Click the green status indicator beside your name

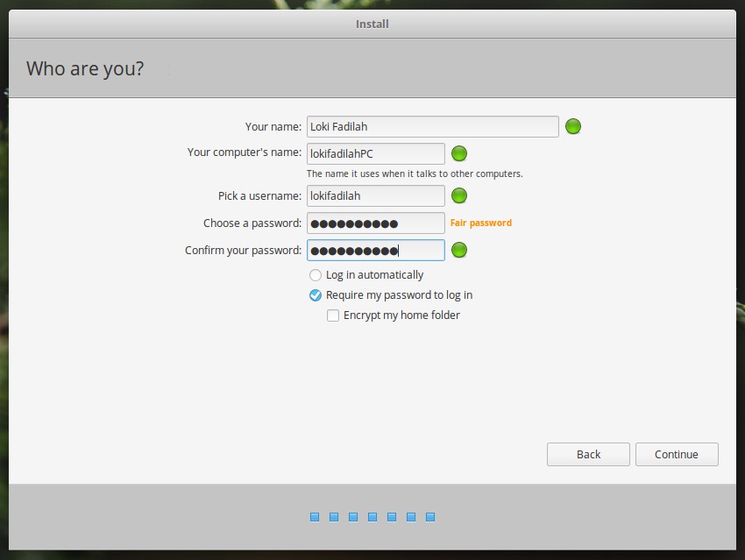(572, 126)
